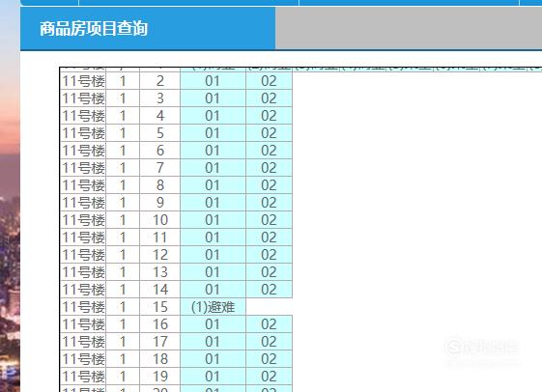Select room 01 on floor 5
542x392 pixels.
point(213,133)
